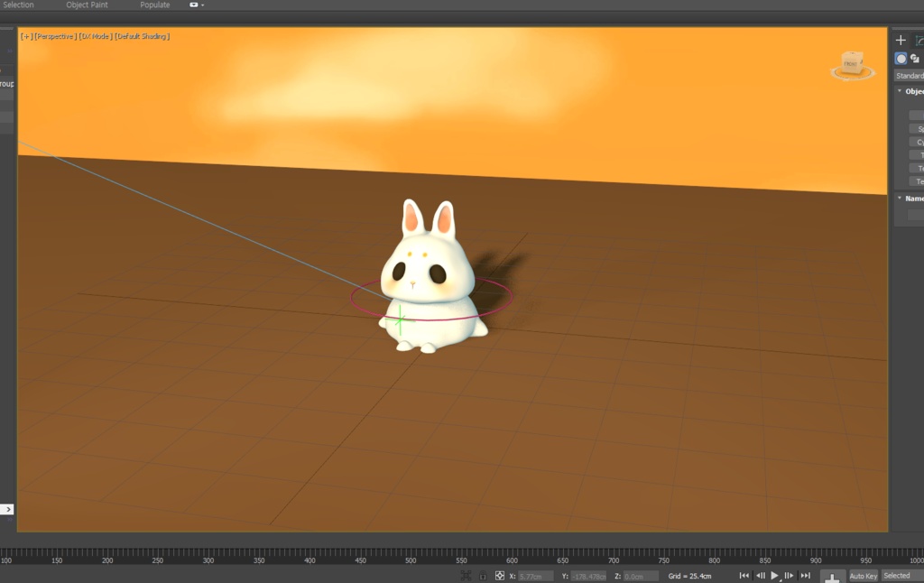This screenshot has height=583, width=924.
Task: Select the white rabbit model in viewport
Action: pos(430,277)
